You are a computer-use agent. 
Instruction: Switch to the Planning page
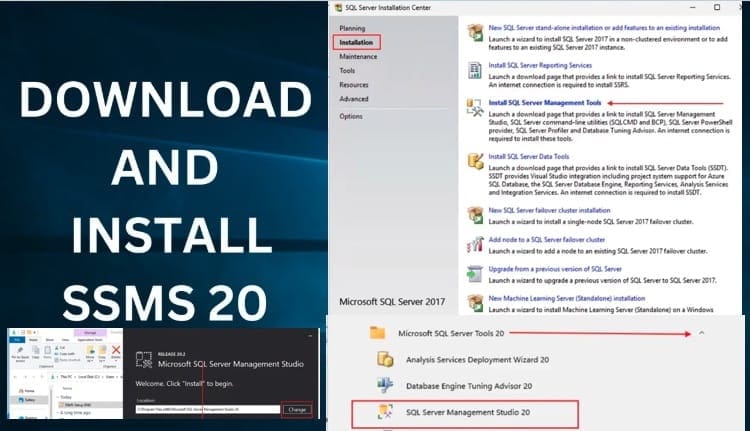click(x=352, y=29)
